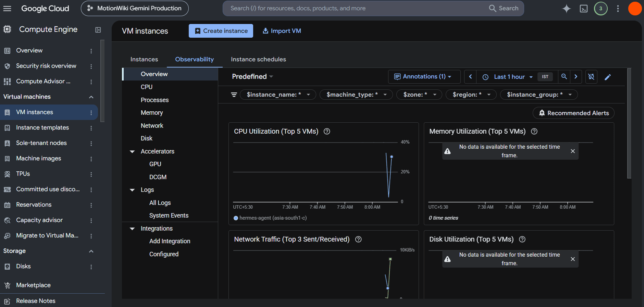
Task: Collapse the Integrations tree group
Action: pyautogui.click(x=132, y=229)
